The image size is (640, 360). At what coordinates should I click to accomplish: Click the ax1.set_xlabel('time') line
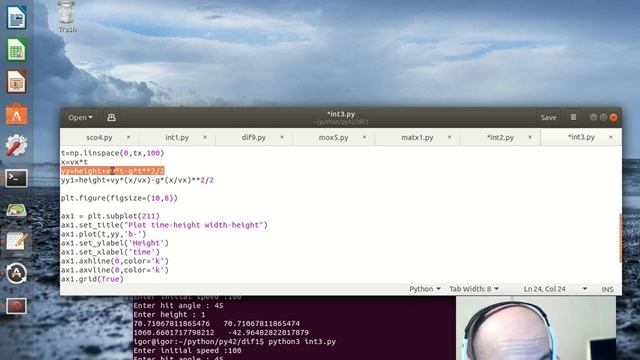pos(110,252)
